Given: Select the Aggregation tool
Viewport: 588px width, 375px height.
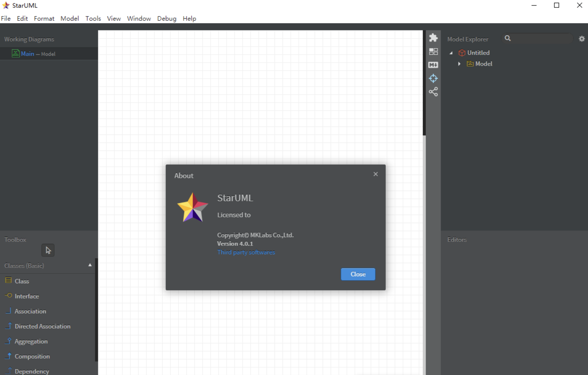Looking at the screenshot, I should (x=31, y=341).
